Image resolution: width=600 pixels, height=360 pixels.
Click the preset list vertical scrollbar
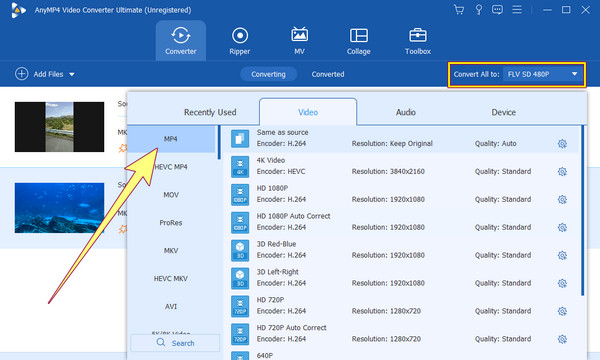[x=582, y=210]
